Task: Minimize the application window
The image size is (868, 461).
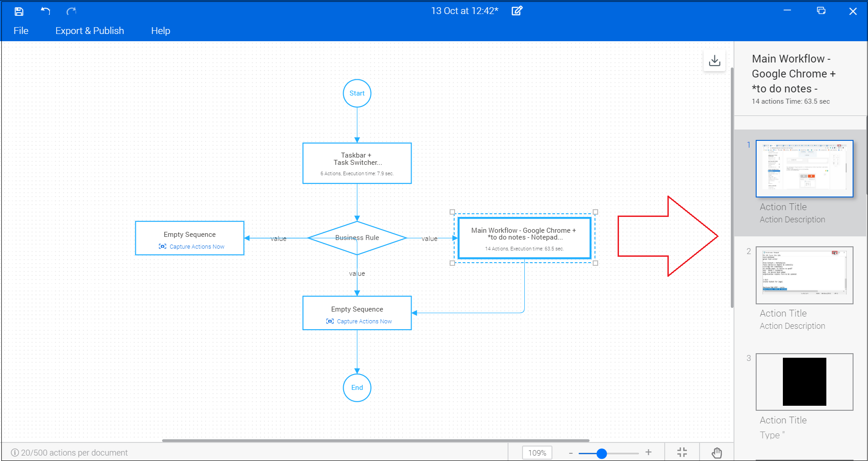Action: pos(787,11)
